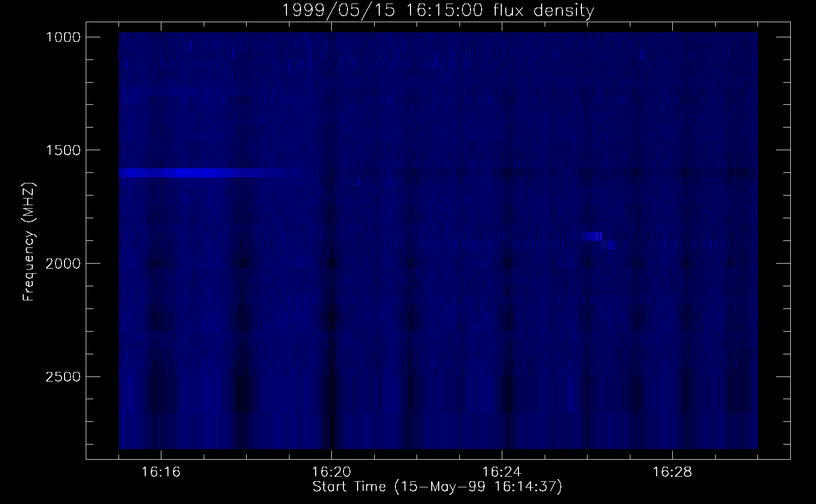Click the bright burst near 1880 MHz at 16:26
816x504 pixels.
pyautogui.click(x=592, y=236)
